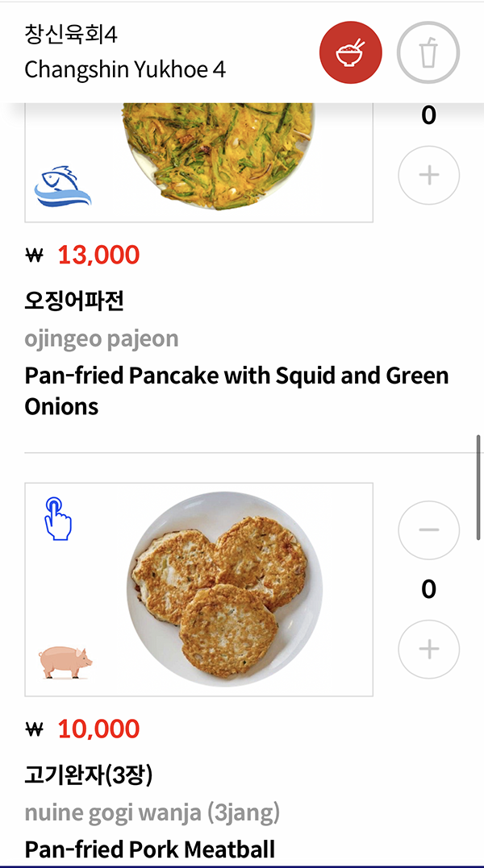The width and height of the screenshot is (484, 868).
Task: Decrease pork meatball quantity with minus
Action: 428,530
